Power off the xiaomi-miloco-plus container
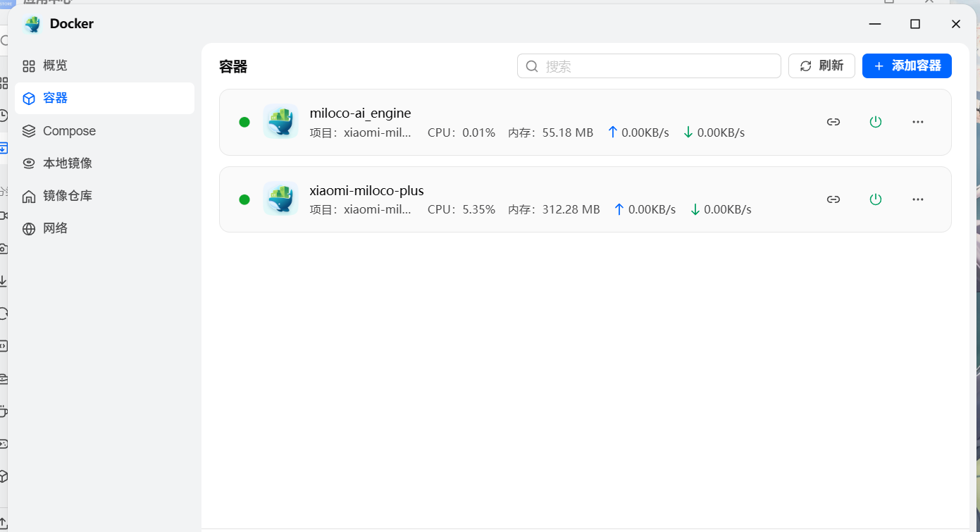 (876, 199)
